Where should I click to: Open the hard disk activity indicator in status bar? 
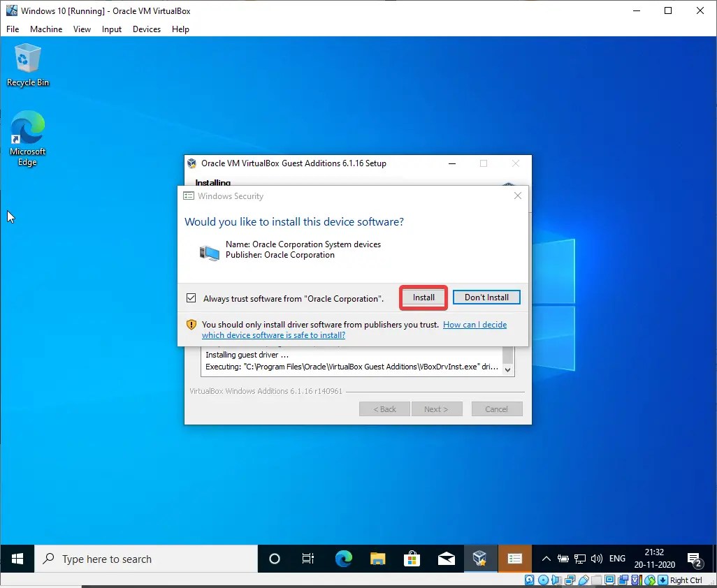[x=530, y=580]
